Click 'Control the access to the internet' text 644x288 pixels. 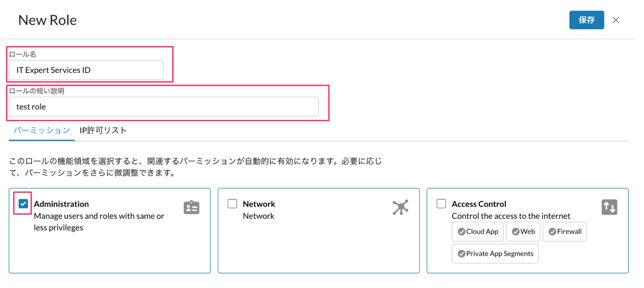511,216
